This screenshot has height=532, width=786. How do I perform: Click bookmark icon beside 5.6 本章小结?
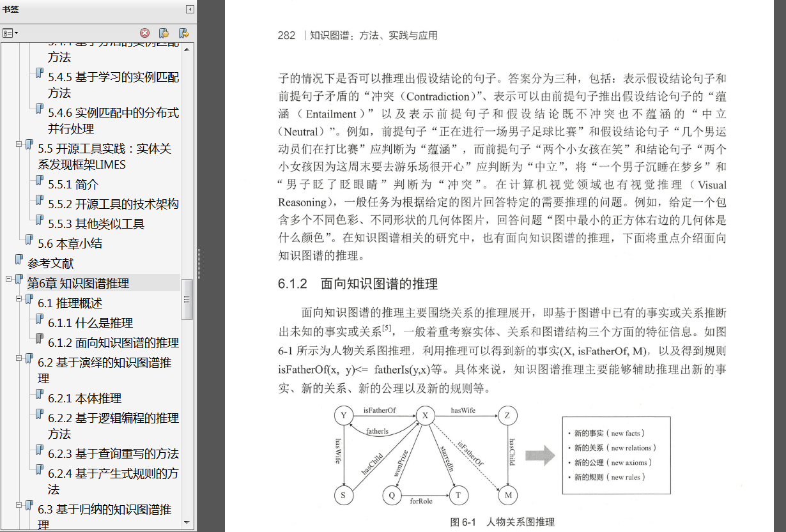point(29,241)
